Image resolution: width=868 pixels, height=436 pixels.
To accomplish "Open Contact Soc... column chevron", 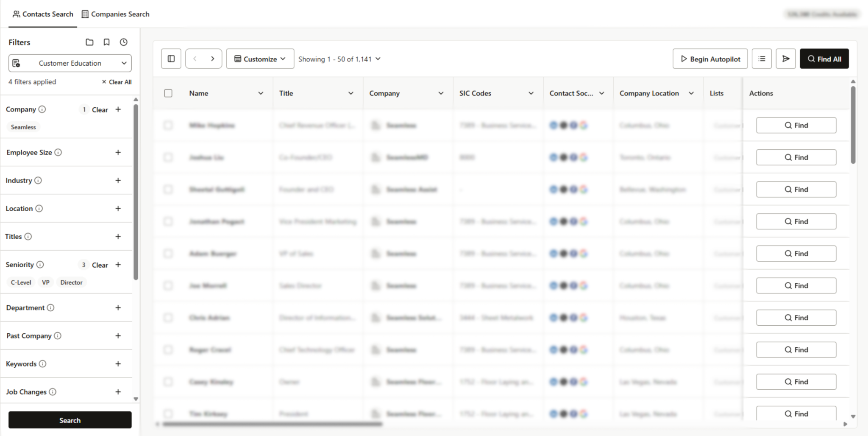I will pos(601,93).
